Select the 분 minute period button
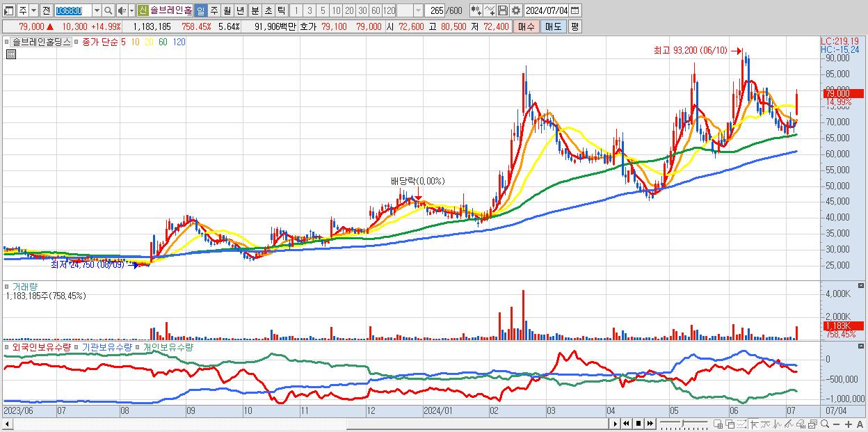Image resolution: width=868 pixels, height=432 pixels. coord(254,10)
